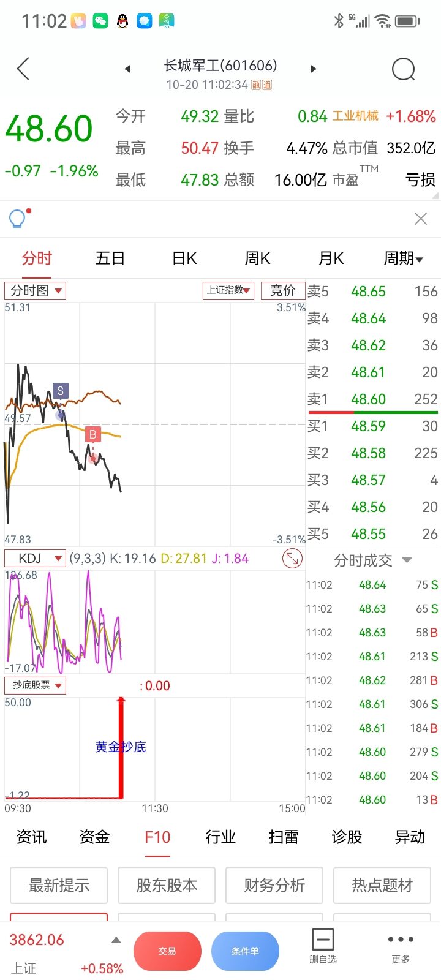Image resolution: width=441 pixels, height=980 pixels.
Task: Toggle the 竞价 auction view button
Action: [283, 290]
